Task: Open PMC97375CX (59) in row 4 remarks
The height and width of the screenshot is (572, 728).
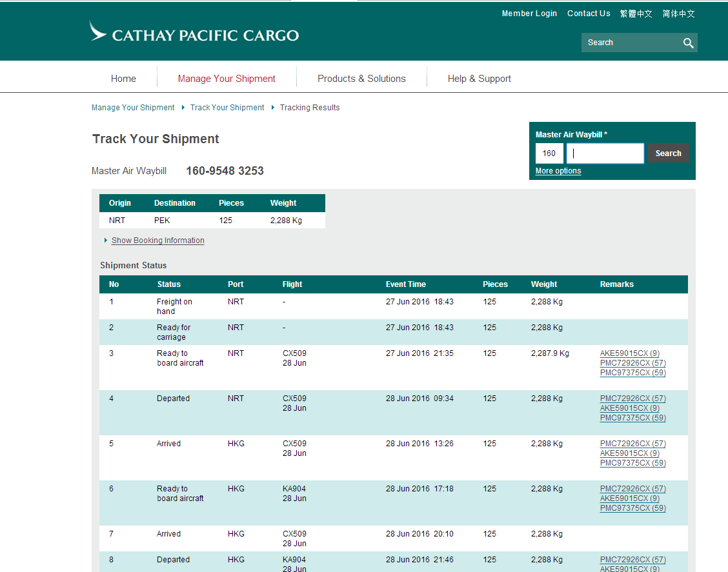Action: 633,417
